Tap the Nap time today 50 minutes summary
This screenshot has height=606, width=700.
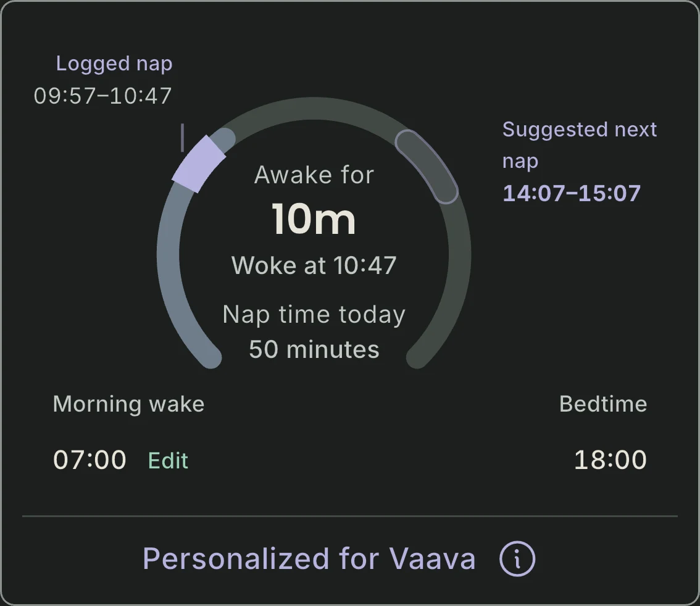314,331
